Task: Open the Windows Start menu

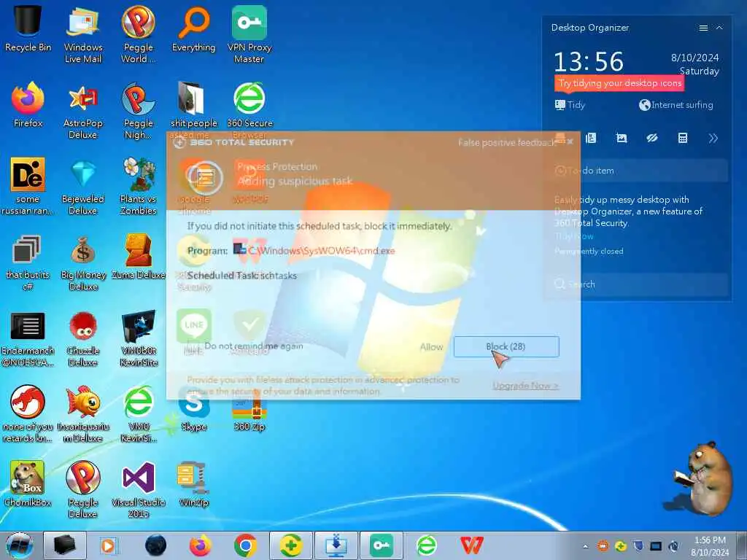Action: pyautogui.click(x=19, y=545)
